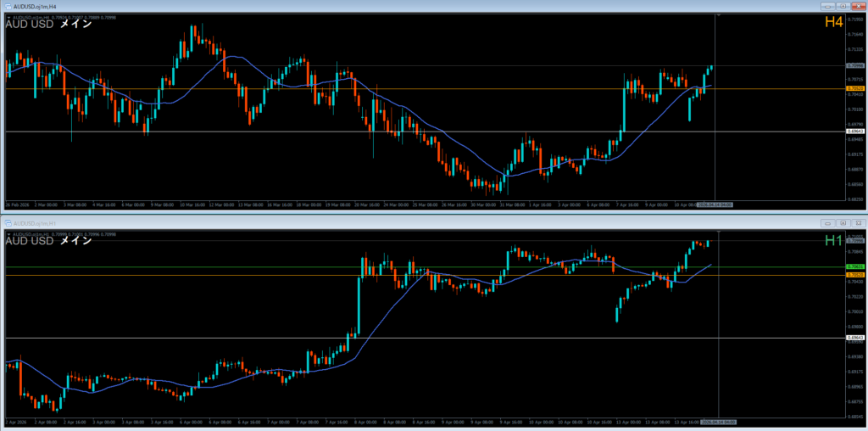Click the '2 Apr 2026' date on H1 time axis
868x431 pixels.
point(14,423)
